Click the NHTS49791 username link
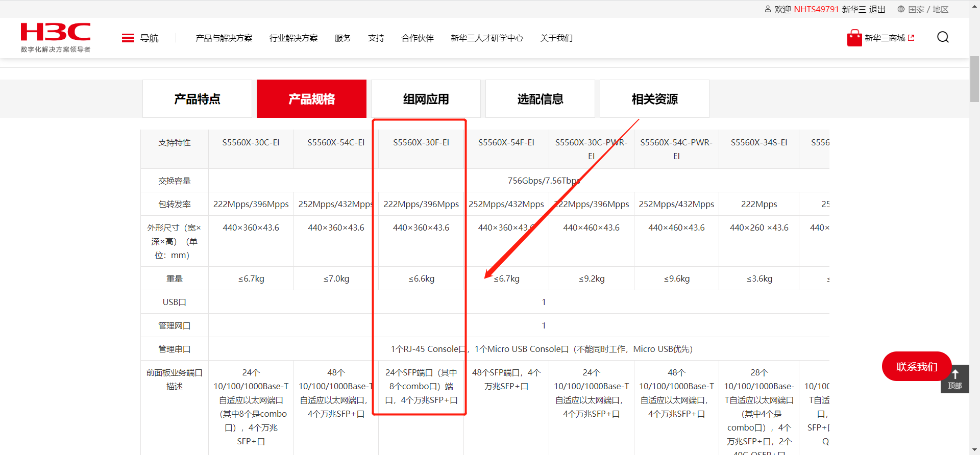 tap(816, 9)
